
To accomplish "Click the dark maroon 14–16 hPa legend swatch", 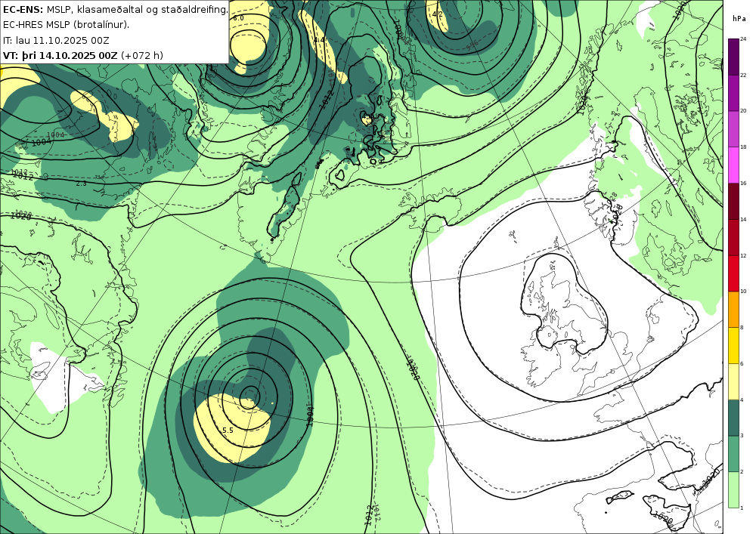I will [733, 201].
